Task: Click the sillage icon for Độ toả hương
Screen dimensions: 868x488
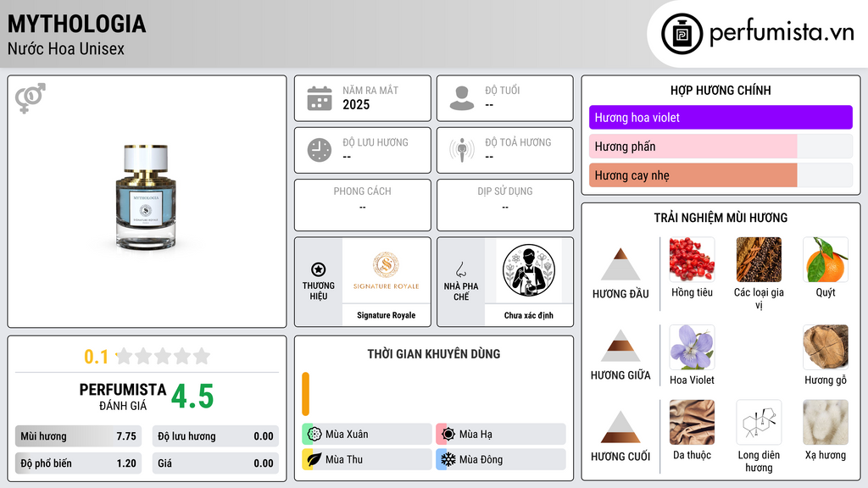Action: [x=462, y=150]
